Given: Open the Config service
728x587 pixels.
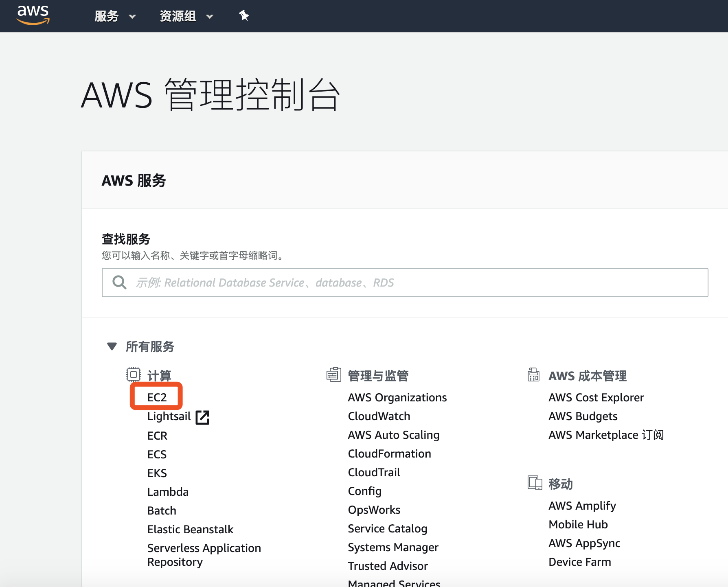Looking at the screenshot, I should point(365,491).
